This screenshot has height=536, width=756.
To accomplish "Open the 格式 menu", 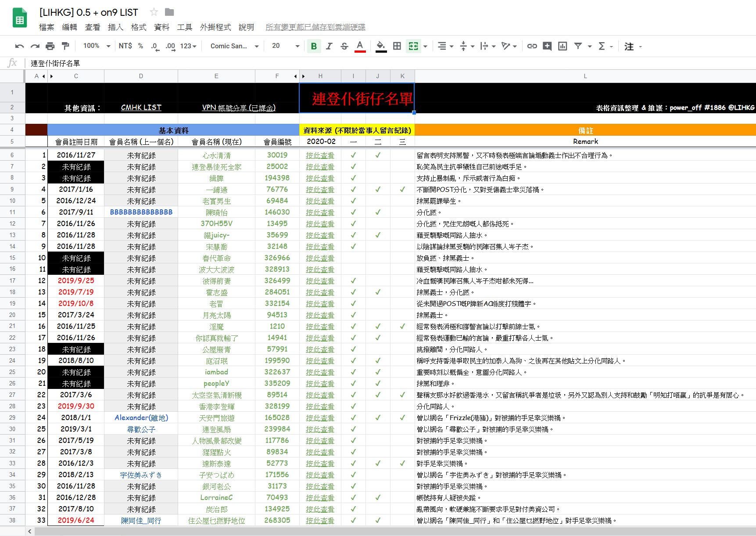I will 139,27.
